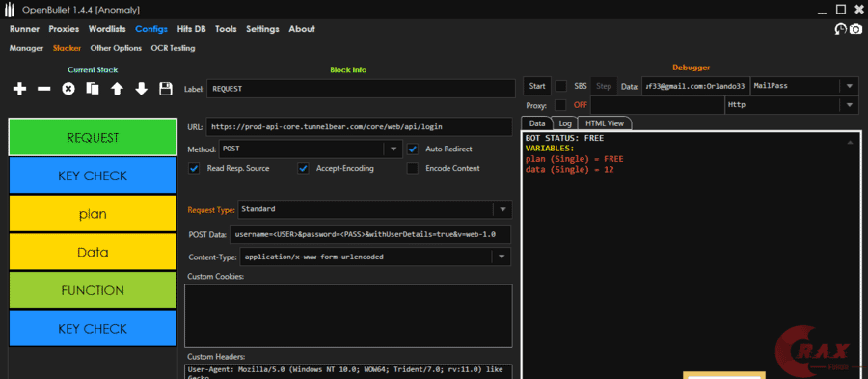Click the history clock icon
868x379 pixels.
841,29
